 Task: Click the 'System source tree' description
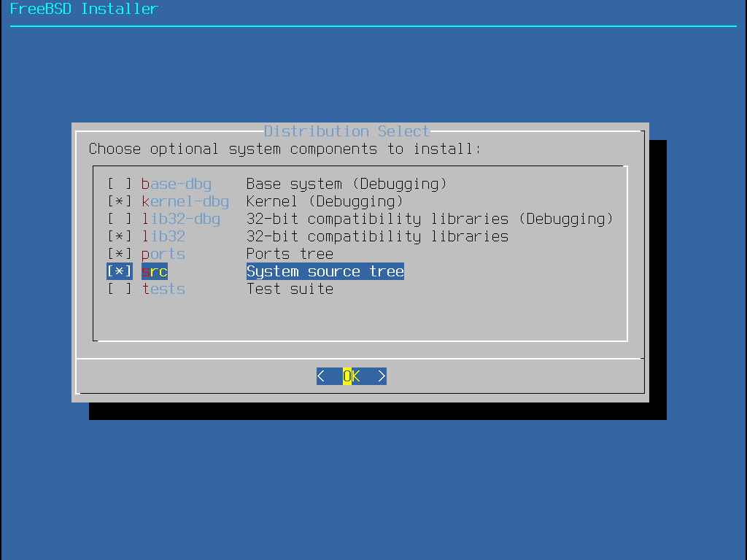(325, 271)
